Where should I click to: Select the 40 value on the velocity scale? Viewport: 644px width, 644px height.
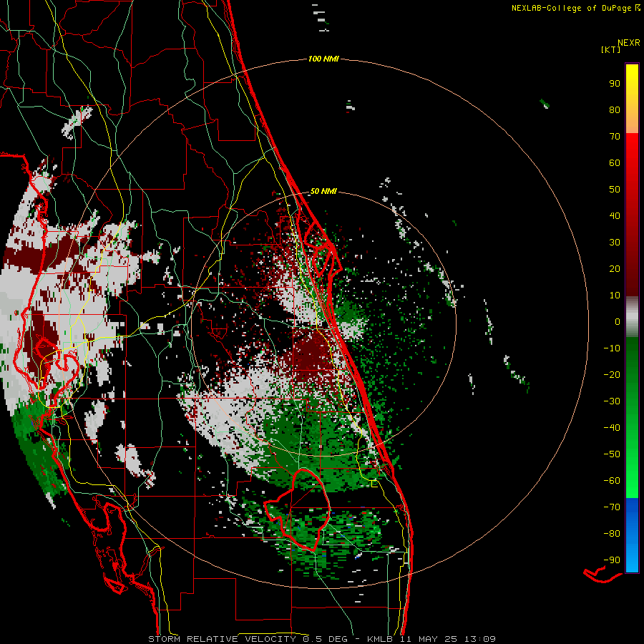pos(615,216)
